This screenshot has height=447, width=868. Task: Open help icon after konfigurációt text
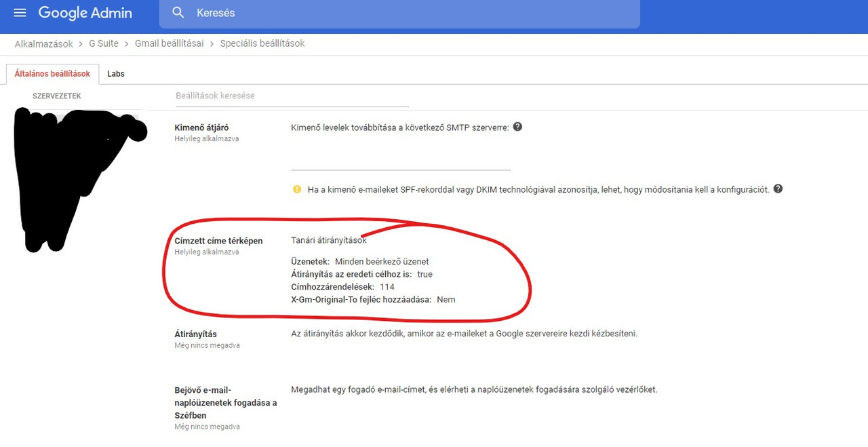tap(778, 189)
